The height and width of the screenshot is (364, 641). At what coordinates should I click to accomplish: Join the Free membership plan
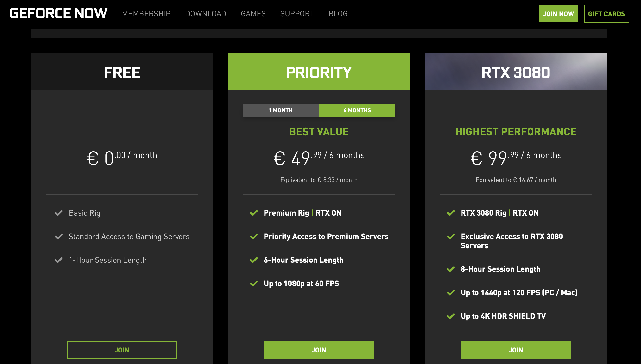pyautogui.click(x=122, y=350)
